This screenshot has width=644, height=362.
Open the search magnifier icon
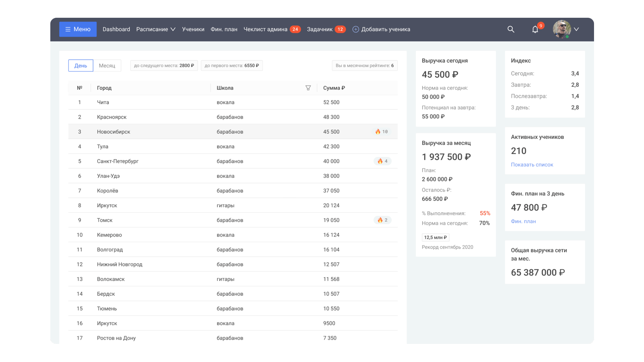click(x=511, y=29)
